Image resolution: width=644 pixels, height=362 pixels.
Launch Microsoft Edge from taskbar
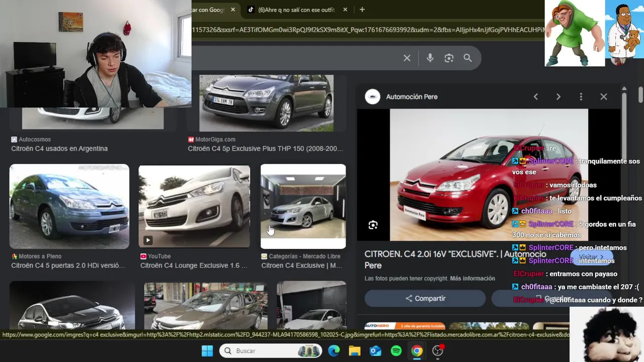(334, 351)
